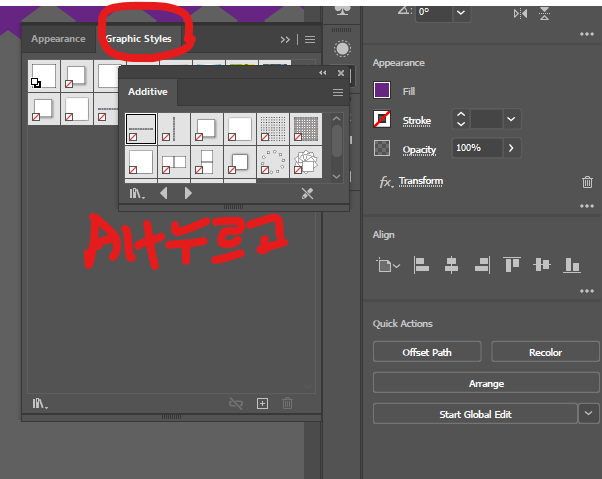Click Break Link to Graphic Style icon
The width and height of the screenshot is (602, 479).
(x=236, y=403)
